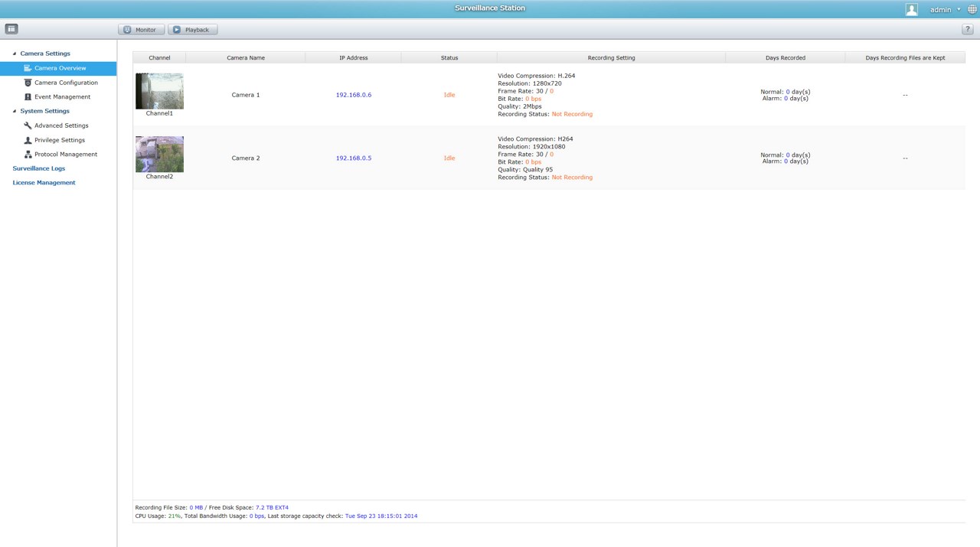980x547 pixels.
Task: Click the Camera Name column header
Action: click(246, 57)
